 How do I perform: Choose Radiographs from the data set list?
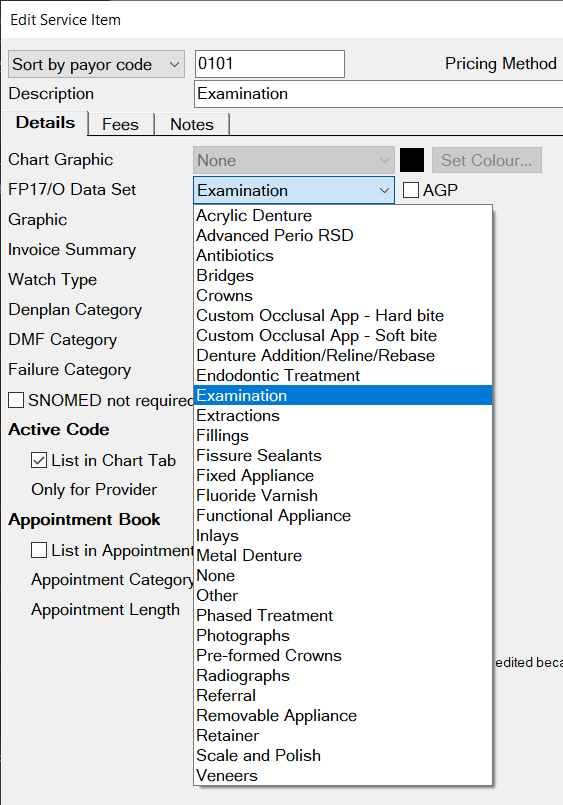point(343,676)
